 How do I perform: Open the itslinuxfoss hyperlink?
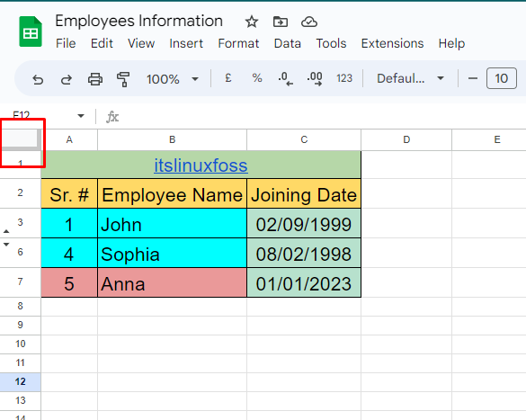(201, 165)
